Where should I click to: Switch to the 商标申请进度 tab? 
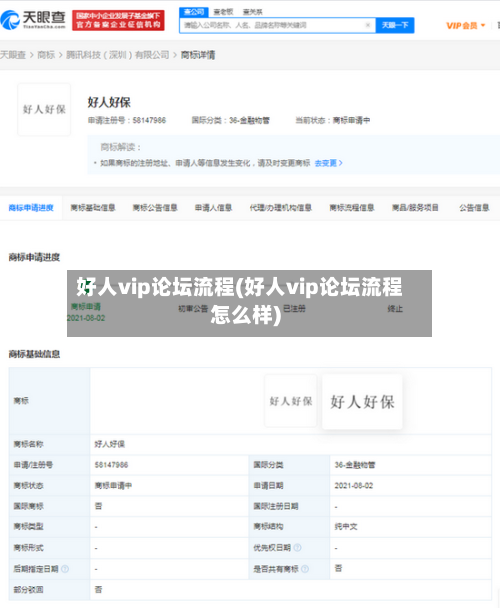31,208
